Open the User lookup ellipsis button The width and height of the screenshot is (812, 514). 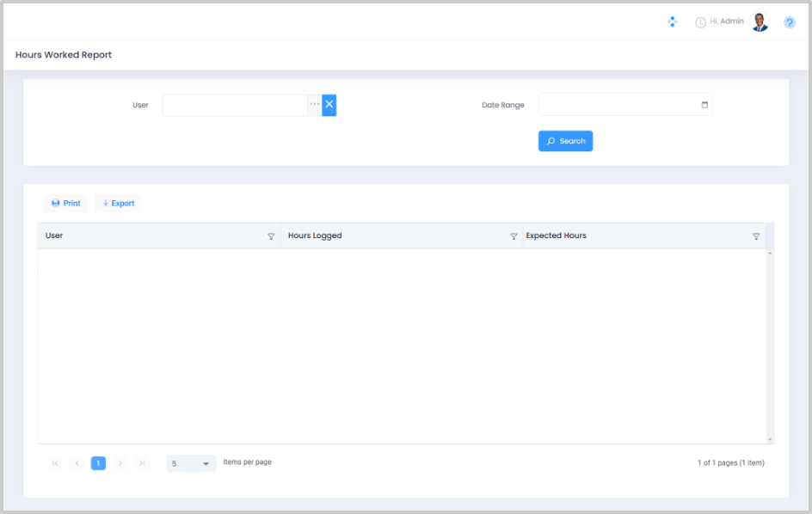tap(315, 105)
